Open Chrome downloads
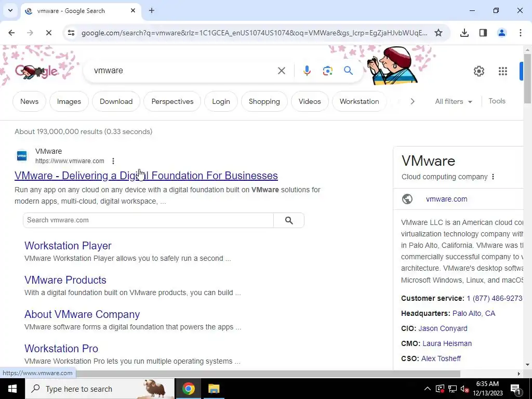Image resolution: width=532 pixels, height=399 pixels. click(464, 33)
